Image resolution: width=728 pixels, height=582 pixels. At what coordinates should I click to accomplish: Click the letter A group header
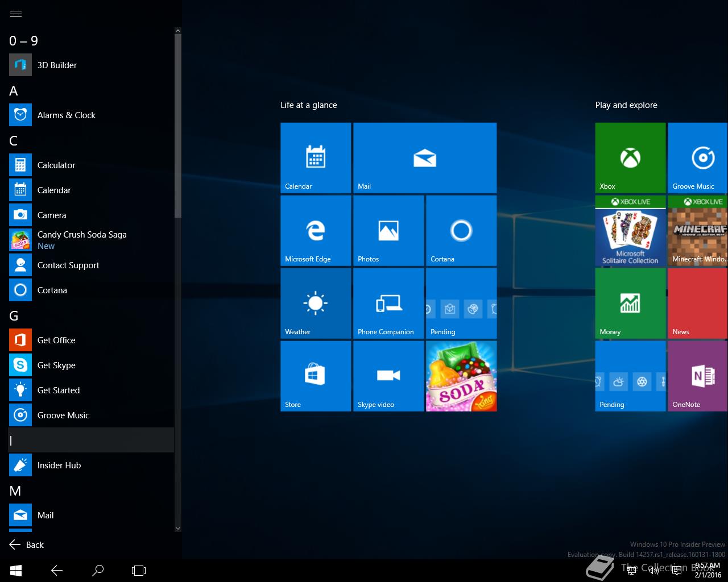(91, 90)
